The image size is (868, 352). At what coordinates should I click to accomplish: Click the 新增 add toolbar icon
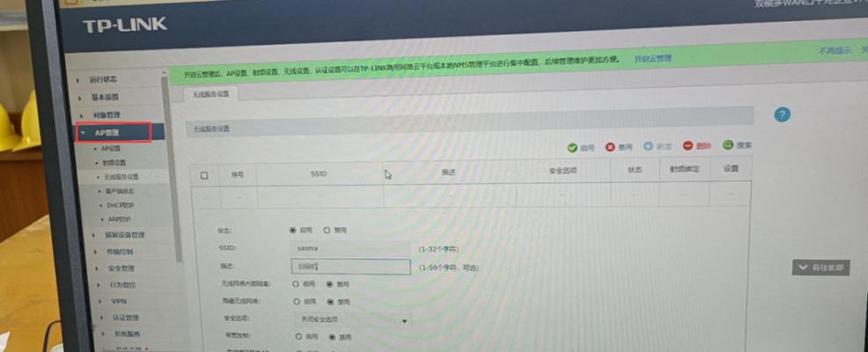648,146
